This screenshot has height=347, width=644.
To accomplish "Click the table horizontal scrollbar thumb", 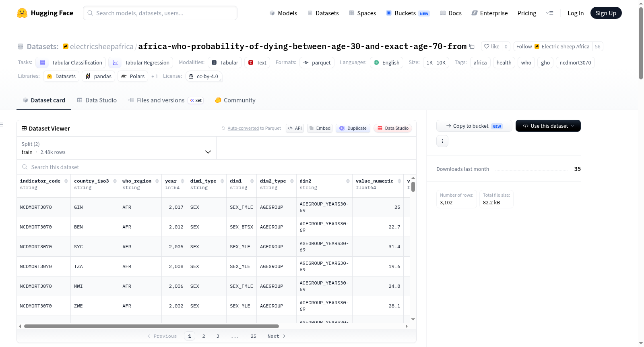I will [151, 326].
